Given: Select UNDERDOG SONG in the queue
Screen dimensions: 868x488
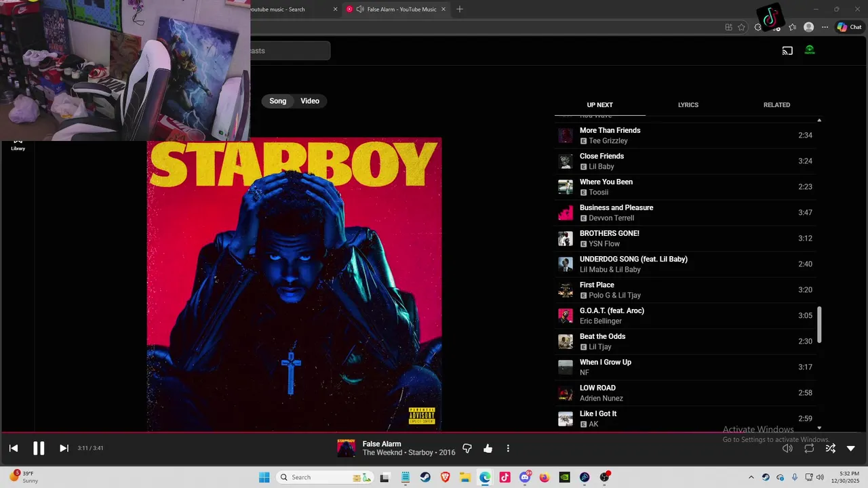Looking at the screenshot, I should [685, 264].
